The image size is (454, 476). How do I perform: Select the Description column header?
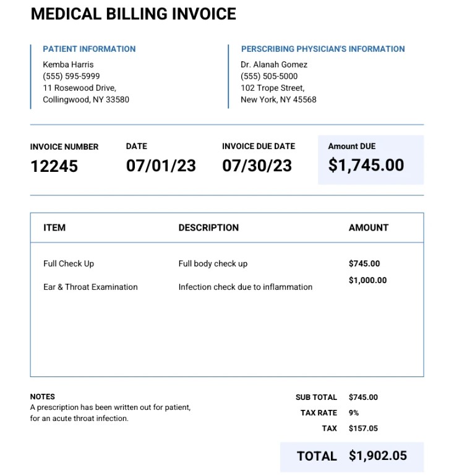coord(208,227)
